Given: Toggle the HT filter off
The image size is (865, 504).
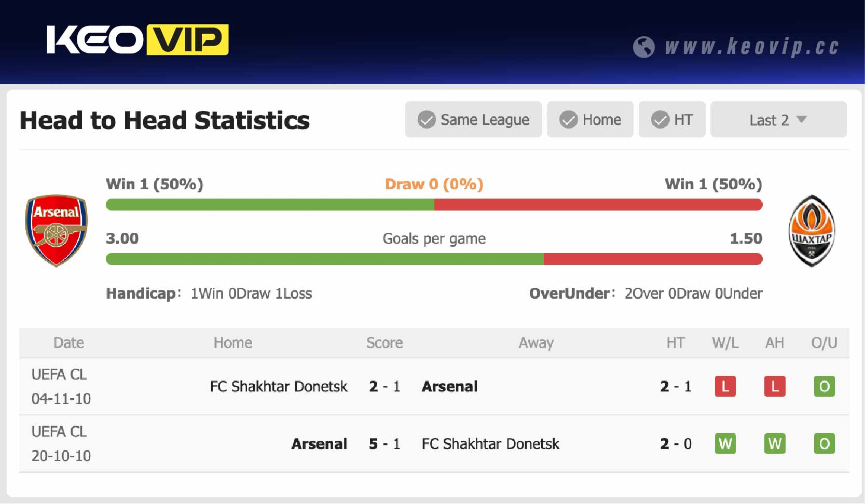Looking at the screenshot, I should [672, 119].
